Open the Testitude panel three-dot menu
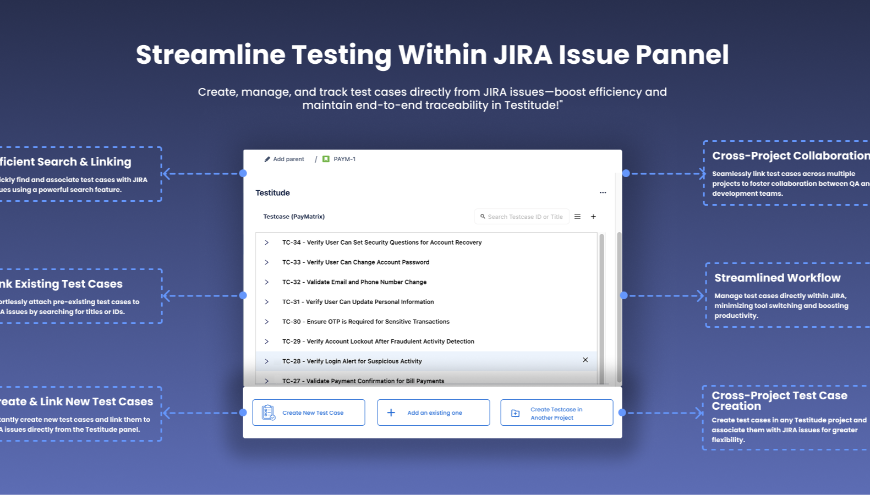Viewport: 870px width, 495px height. tap(603, 193)
